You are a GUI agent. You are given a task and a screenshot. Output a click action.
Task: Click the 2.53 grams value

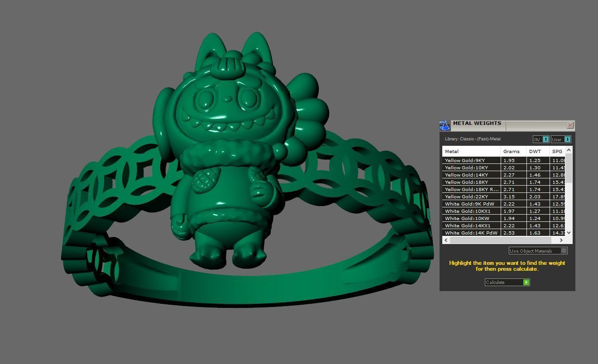508,233
